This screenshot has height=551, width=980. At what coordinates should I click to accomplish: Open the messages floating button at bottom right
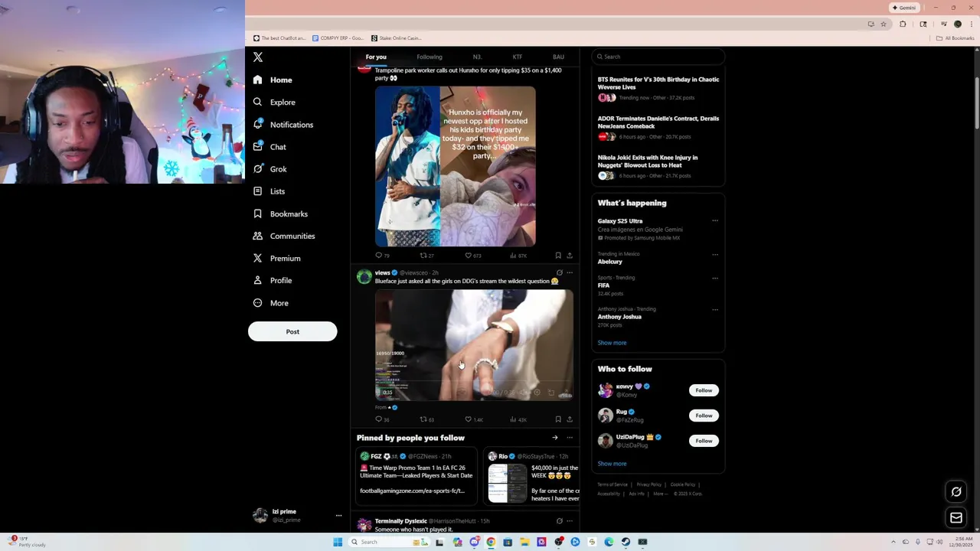[x=956, y=518]
